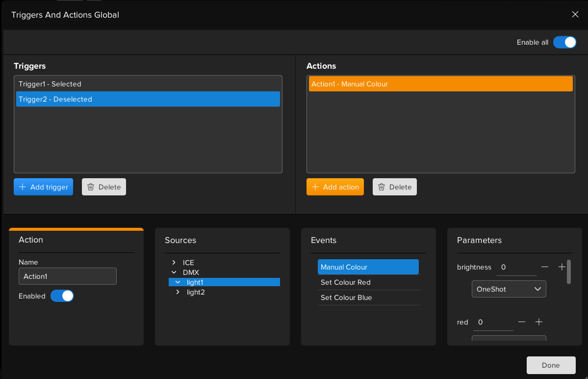
Task: Decrease brightness with the minus icon
Action: click(x=545, y=267)
